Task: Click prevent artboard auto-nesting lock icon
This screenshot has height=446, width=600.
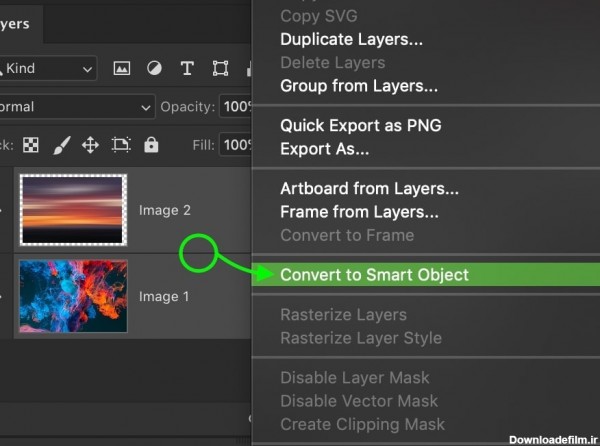Action: pos(121,145)
